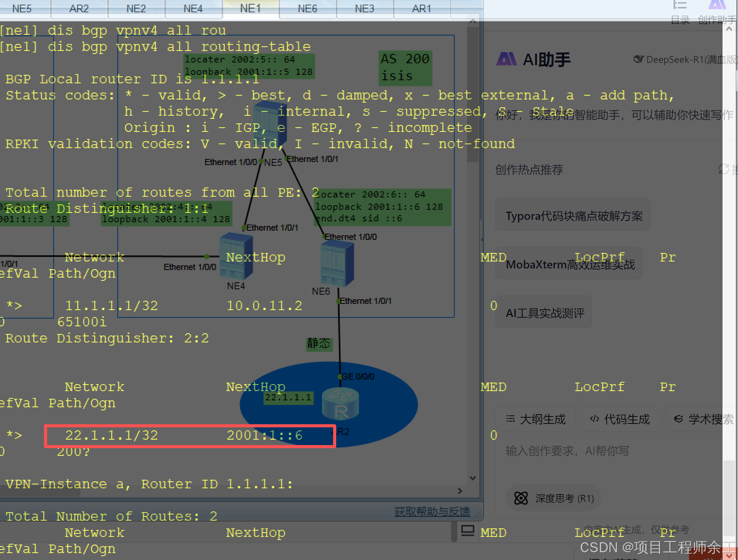The height and width of the screenshot is (560, 738).
Task: Click the locater 2002:6:: 64 label
Action: [x=370, y=194]
